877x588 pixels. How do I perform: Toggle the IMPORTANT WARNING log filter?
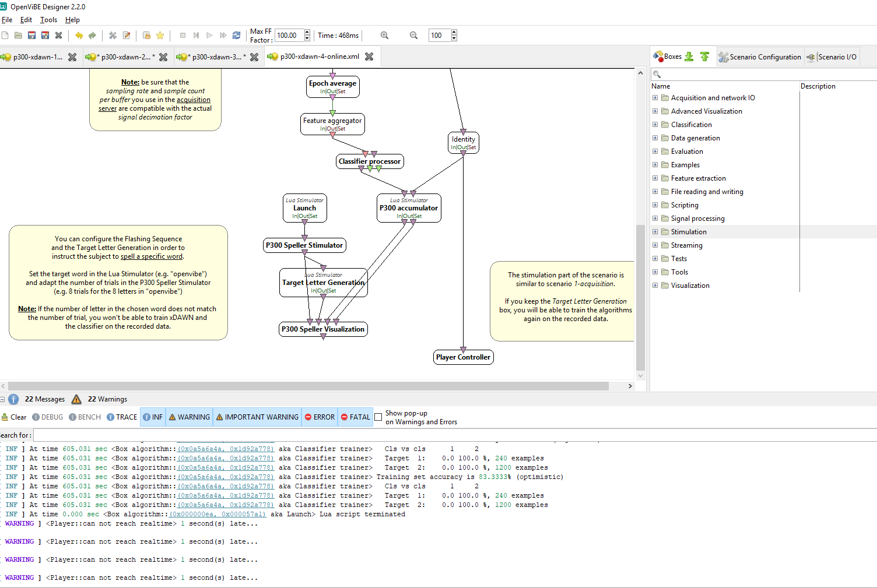(x=257, y=417)
